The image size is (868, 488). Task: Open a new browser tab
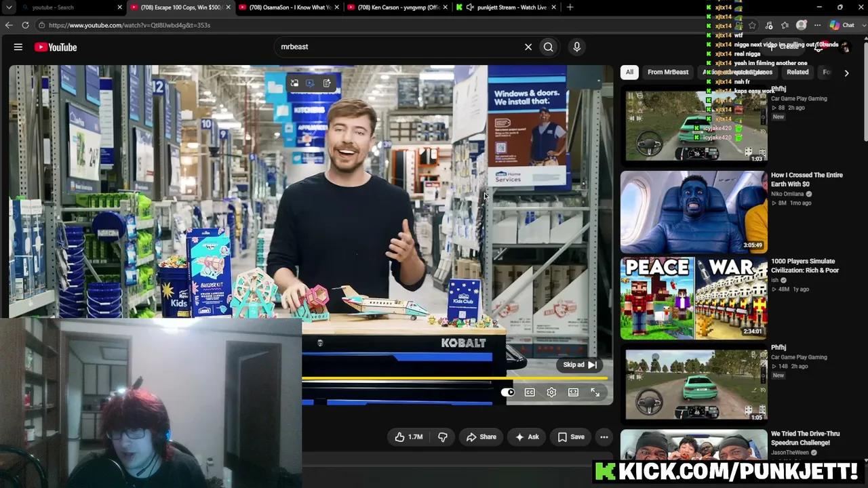pos(570,7)
